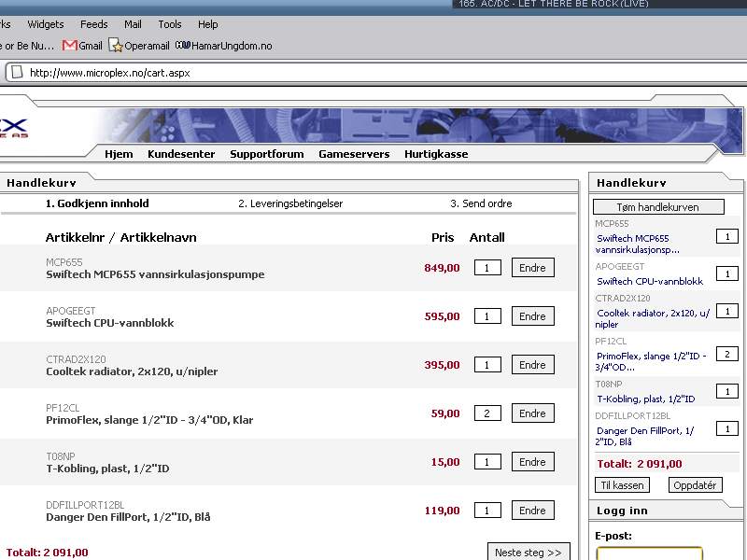747x560 pixels.
Task: Click the Neste steg >> button
Action: pyautogui.click(x=529, y=552)
